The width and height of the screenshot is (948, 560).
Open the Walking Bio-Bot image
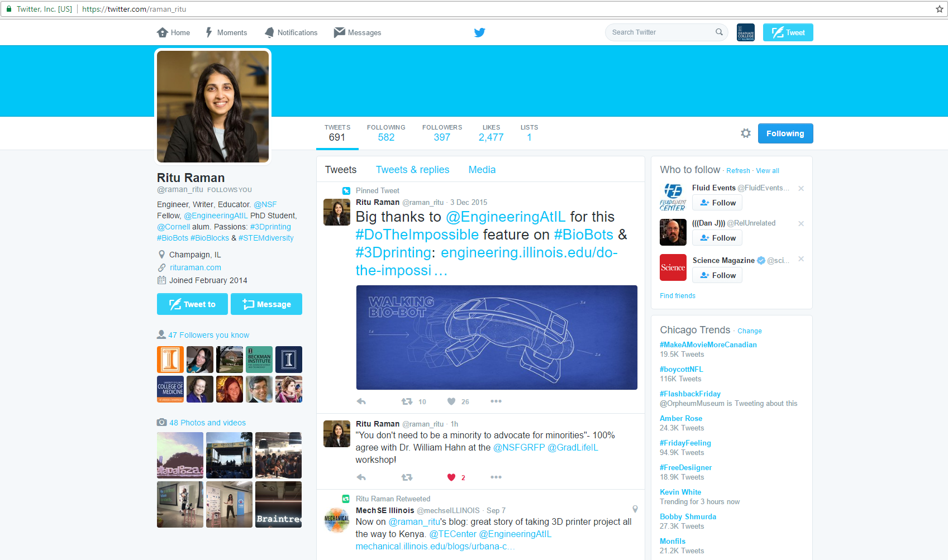point(497,337)
